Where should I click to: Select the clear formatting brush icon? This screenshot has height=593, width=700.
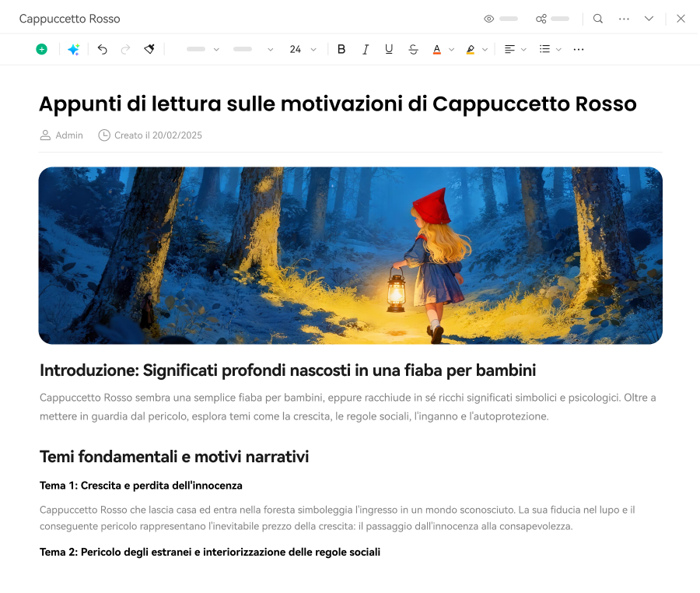coord(149,48)
